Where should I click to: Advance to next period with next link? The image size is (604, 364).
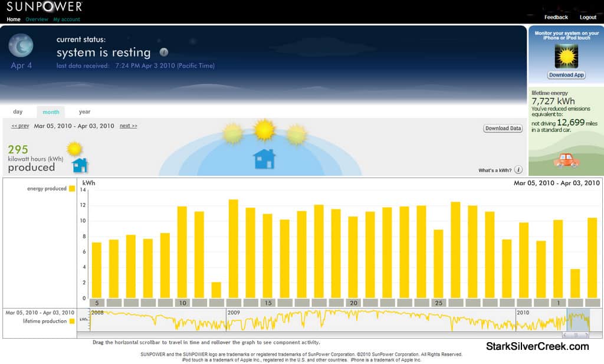(128, 126)
